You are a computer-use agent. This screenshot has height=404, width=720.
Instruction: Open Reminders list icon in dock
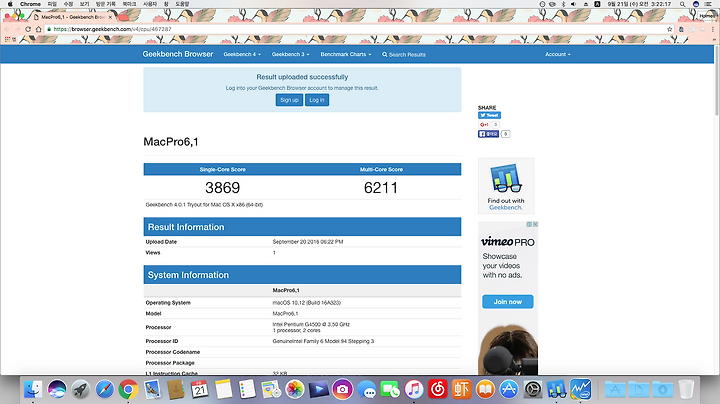coord(247,390)
